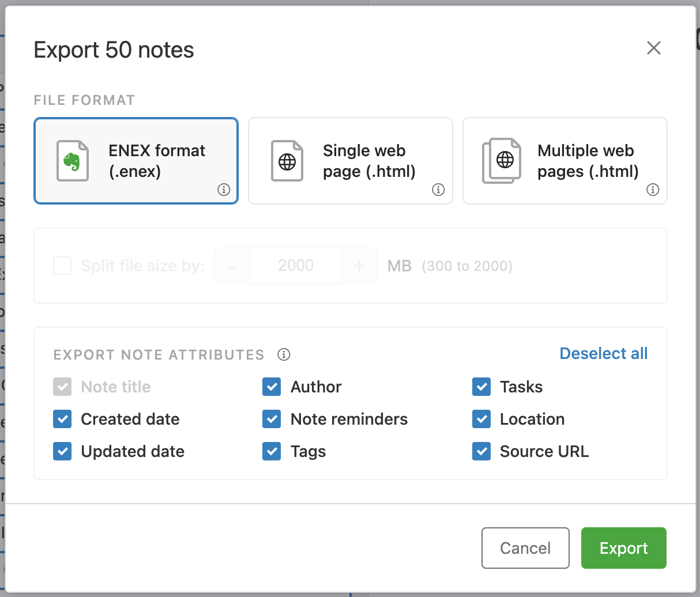Enable the Split file size checkbox

62,266
